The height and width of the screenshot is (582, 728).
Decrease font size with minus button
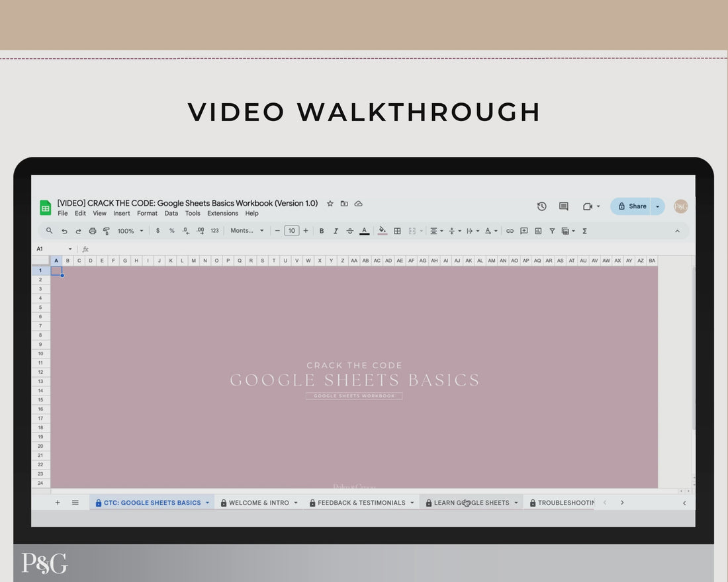tap(277, 231)
